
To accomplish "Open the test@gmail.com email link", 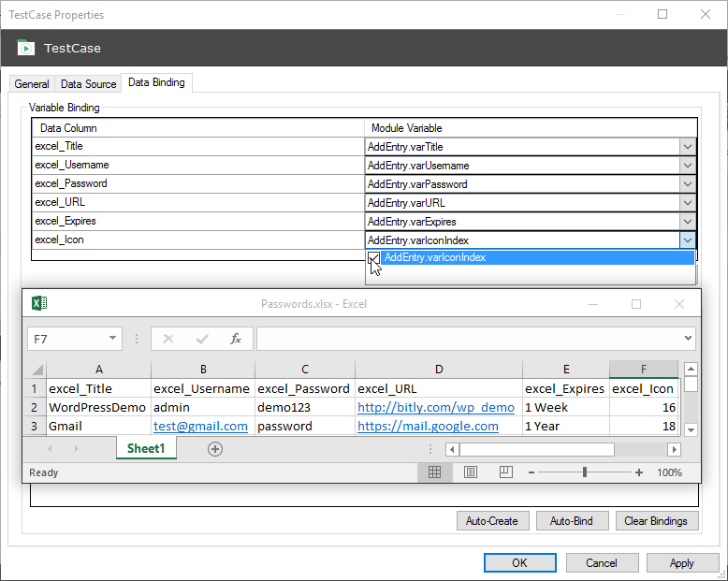I will (200, 426).
